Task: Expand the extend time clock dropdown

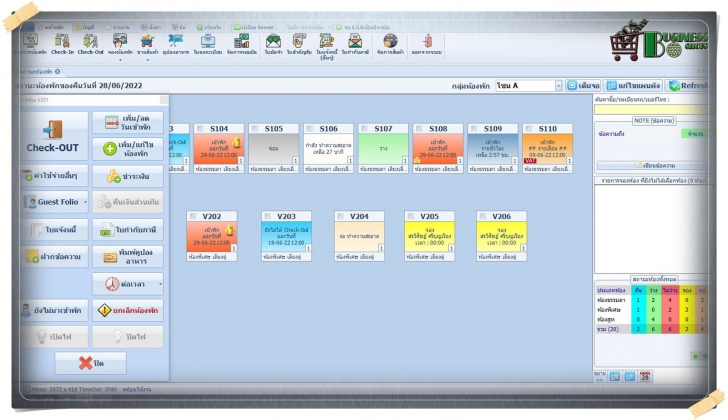Action: 160,284
